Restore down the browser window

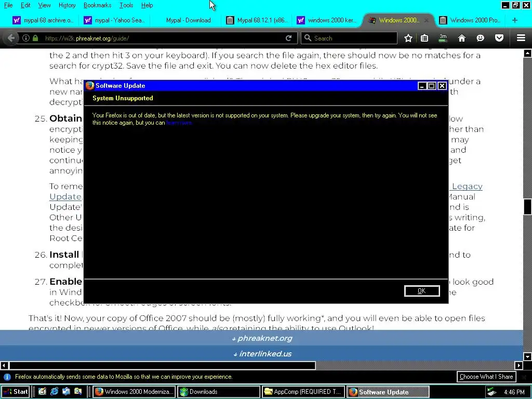(516, 5)
